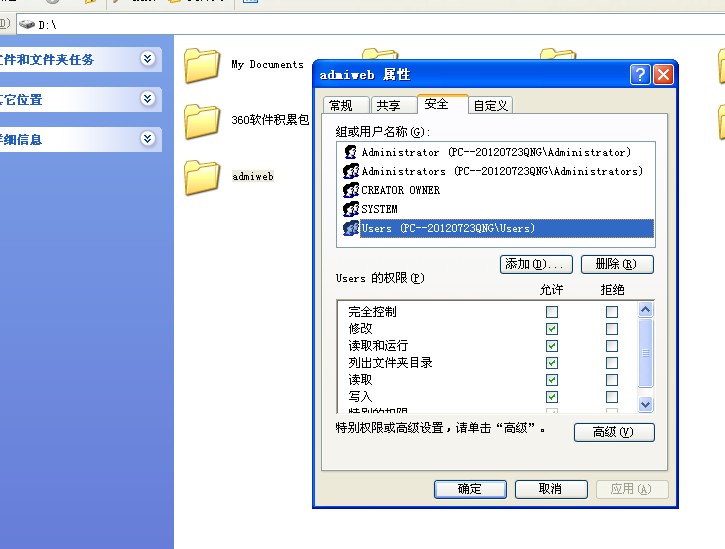Screen dimensions: 725x549
Task: Select the 360软件积累包 folder icon
Action: [x=202, y=121]
